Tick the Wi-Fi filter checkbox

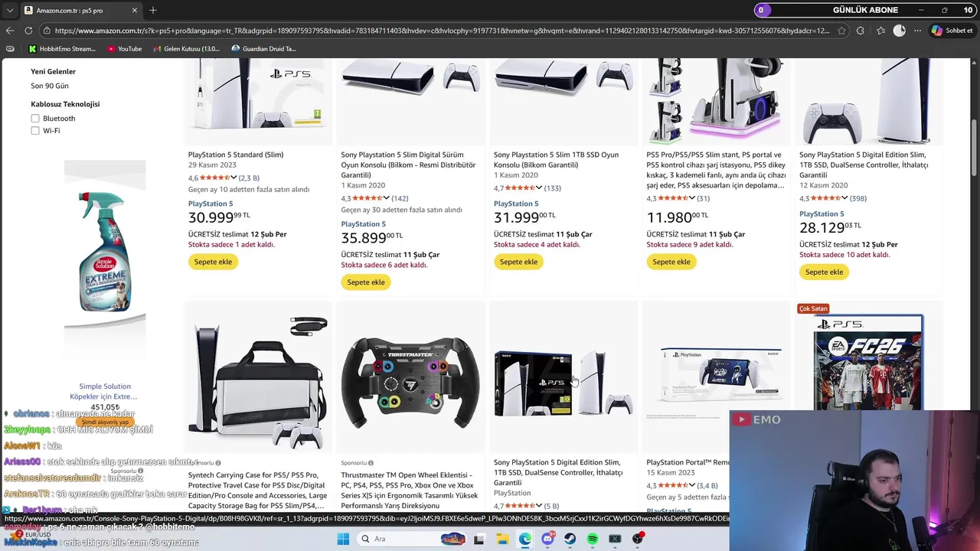point(35,131)
